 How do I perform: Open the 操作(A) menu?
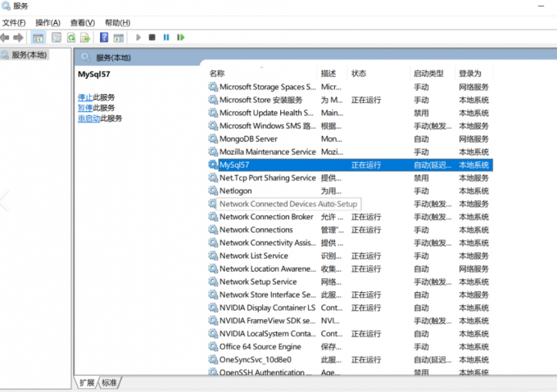48,22
